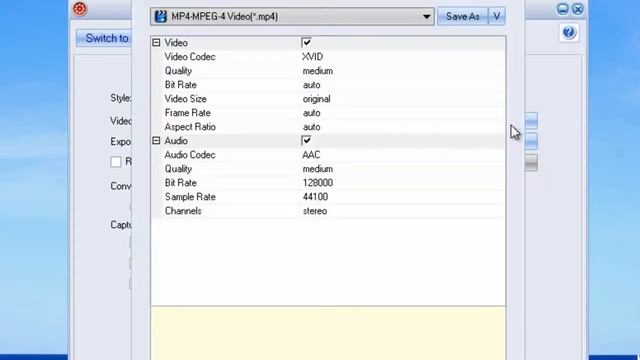Select the video Quality medium value

click(x=318, y=71)
